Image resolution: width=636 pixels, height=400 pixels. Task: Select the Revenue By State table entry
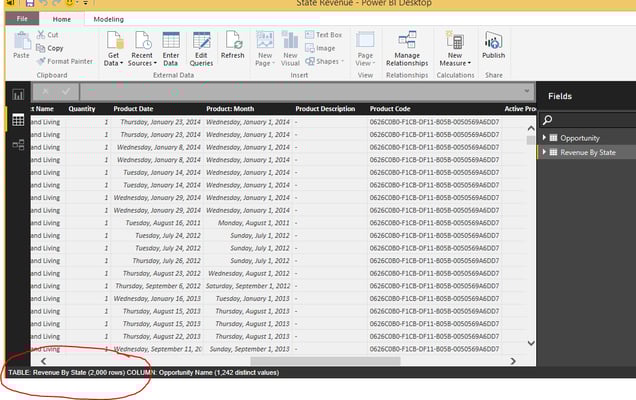587,152
